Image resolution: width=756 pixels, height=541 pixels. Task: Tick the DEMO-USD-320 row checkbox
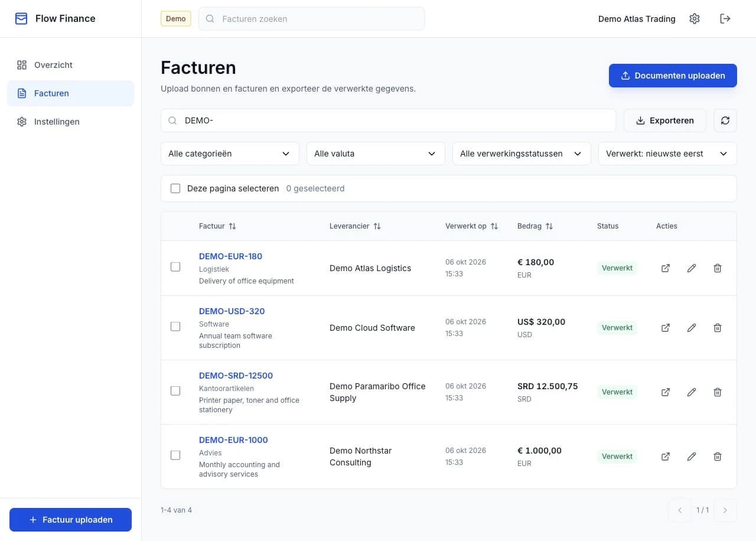point(175,327)
